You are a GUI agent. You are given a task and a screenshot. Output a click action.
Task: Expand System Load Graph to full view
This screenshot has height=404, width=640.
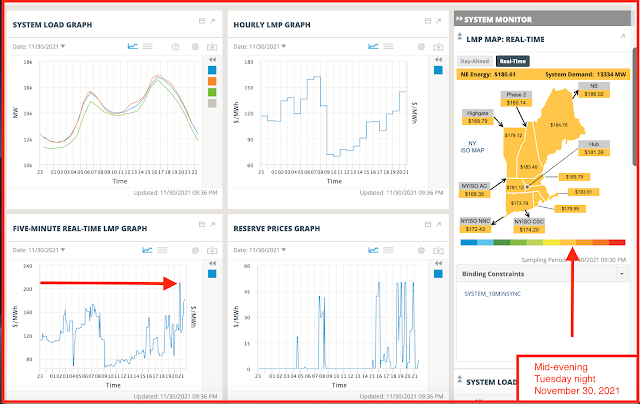pyautogui.click(x=213, y=21)
